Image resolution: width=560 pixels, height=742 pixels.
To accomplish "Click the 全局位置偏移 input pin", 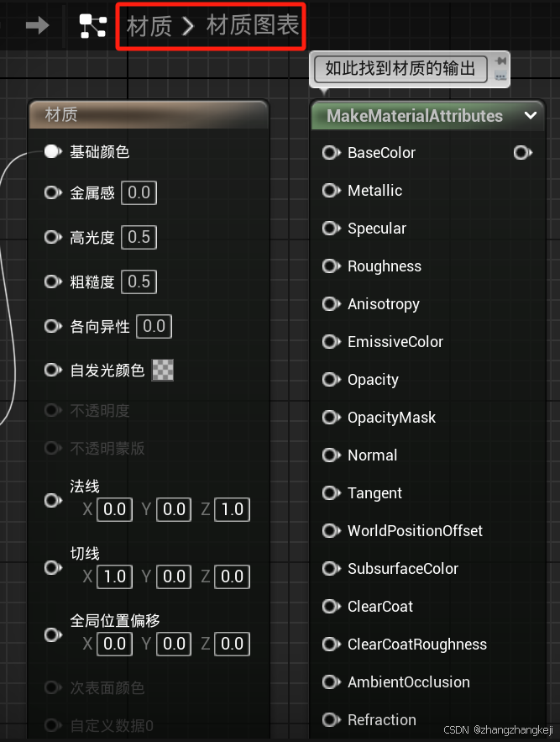I will pos(53,635).
